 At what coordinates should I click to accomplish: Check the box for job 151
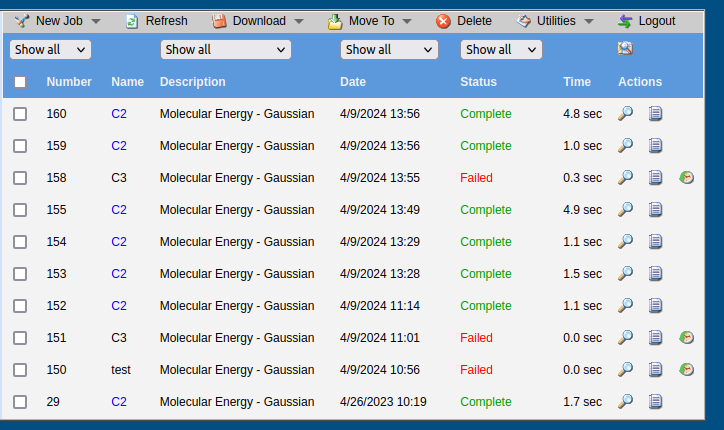[x=20, y=338]
